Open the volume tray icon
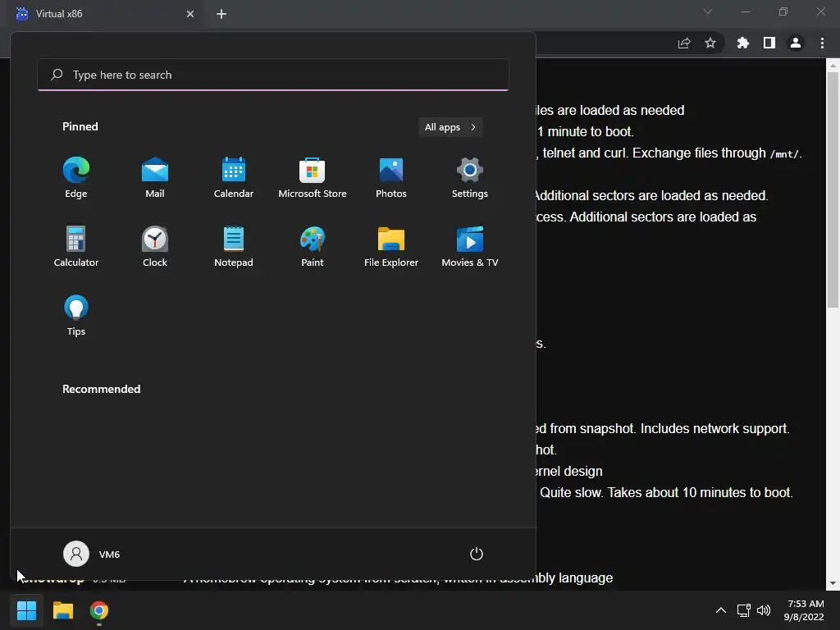 point(764,610)
